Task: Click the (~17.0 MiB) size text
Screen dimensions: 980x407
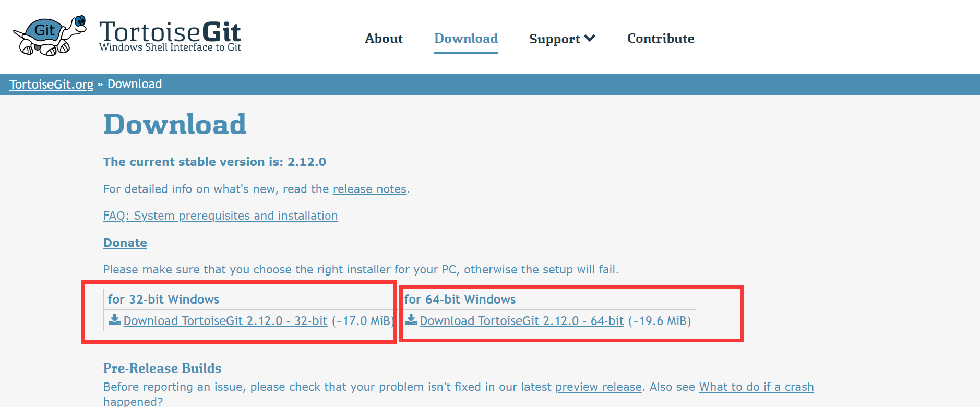Action: click(363, 321)
